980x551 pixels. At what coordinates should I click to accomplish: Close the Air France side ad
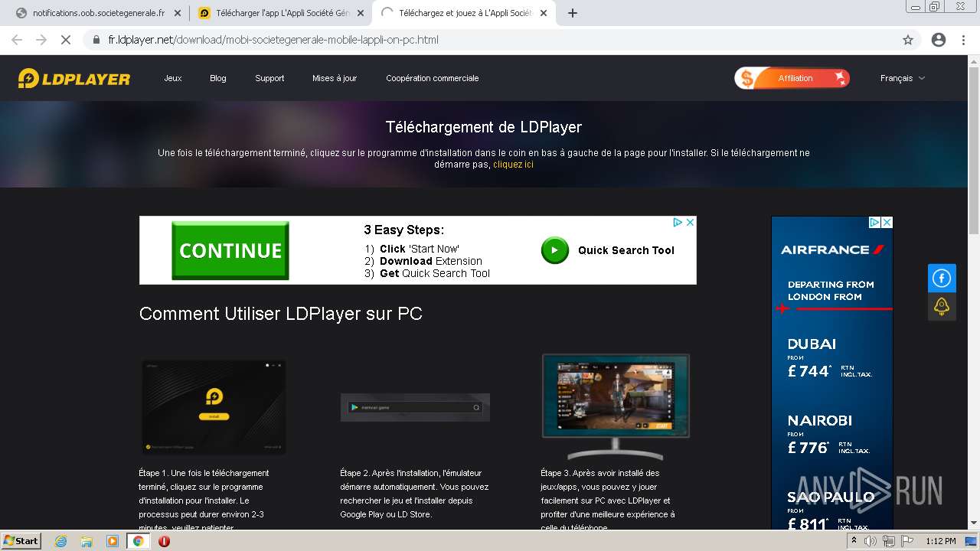[887, 222]
